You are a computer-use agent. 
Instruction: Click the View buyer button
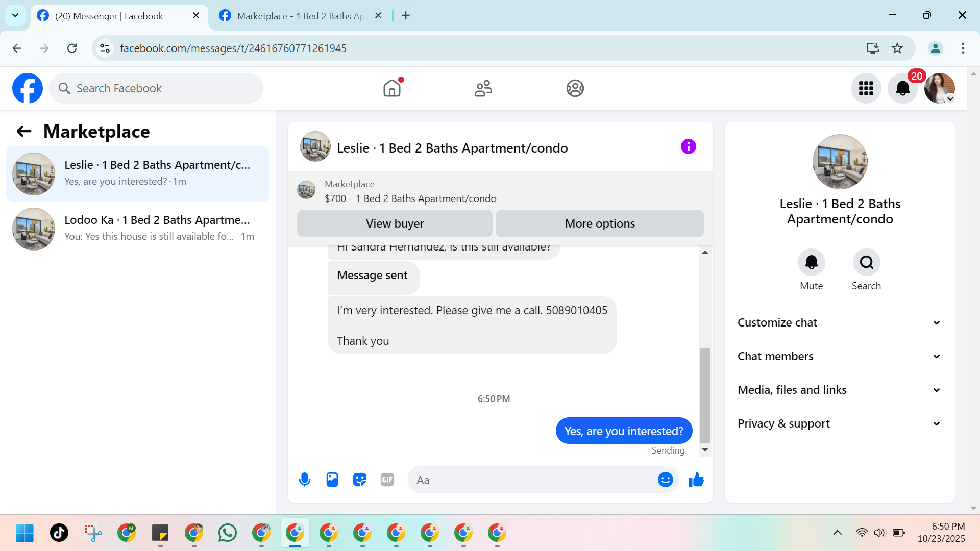(x=395, y=223)
